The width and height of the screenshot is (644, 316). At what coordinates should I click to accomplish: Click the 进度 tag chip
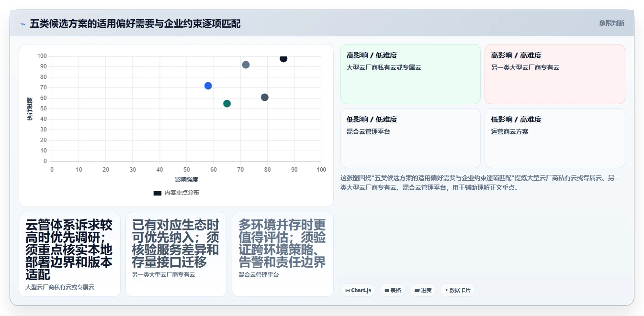[423, 290]
